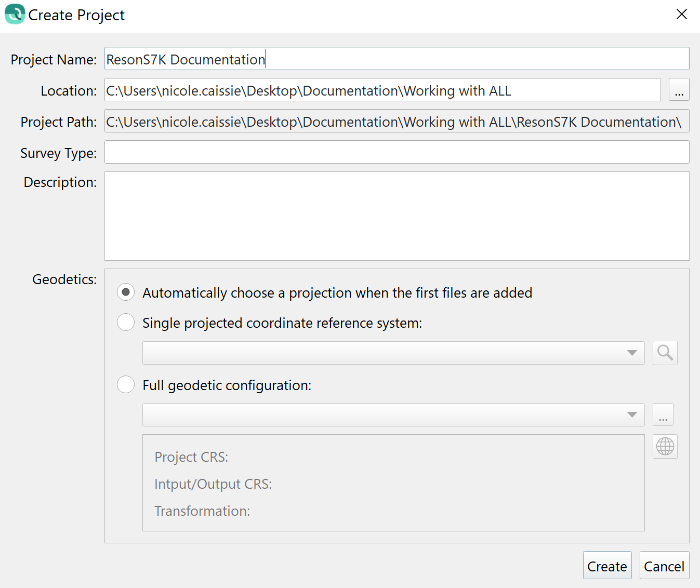Screen dimensions: 700x588
Task: Click the Survey Type input box
Action: coord(397,152)
